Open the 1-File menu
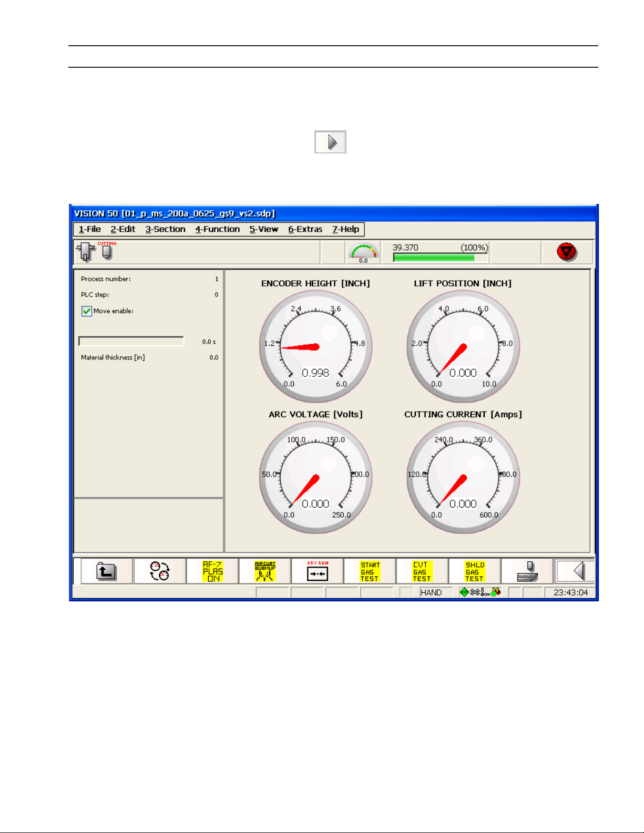644x833 pixels. (90, 229)
